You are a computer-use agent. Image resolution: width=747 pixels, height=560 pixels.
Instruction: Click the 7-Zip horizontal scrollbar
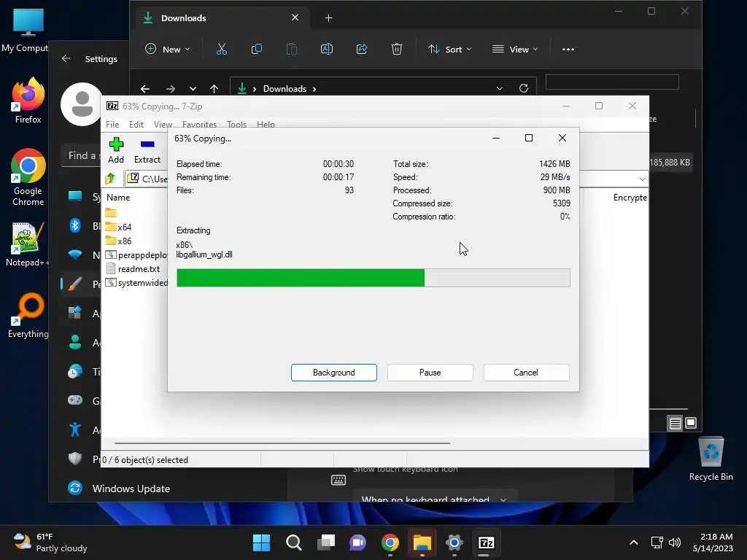[x=282, y=443]
